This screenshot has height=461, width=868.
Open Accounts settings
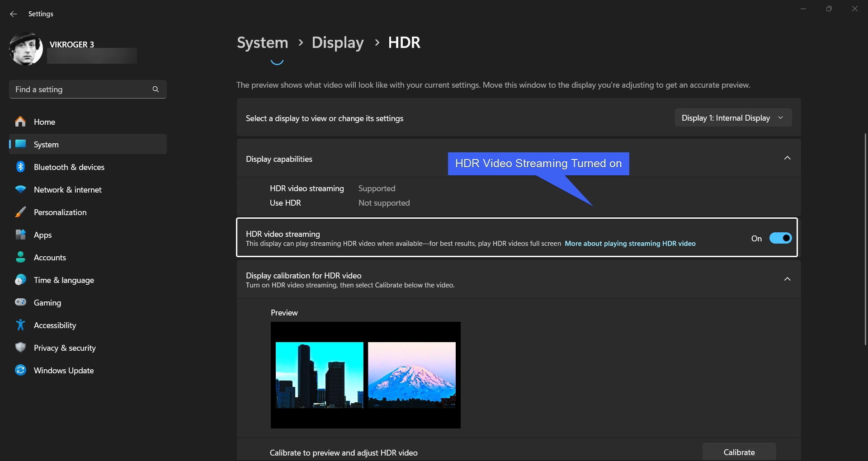pyautogui.click(x=88, y=257)
